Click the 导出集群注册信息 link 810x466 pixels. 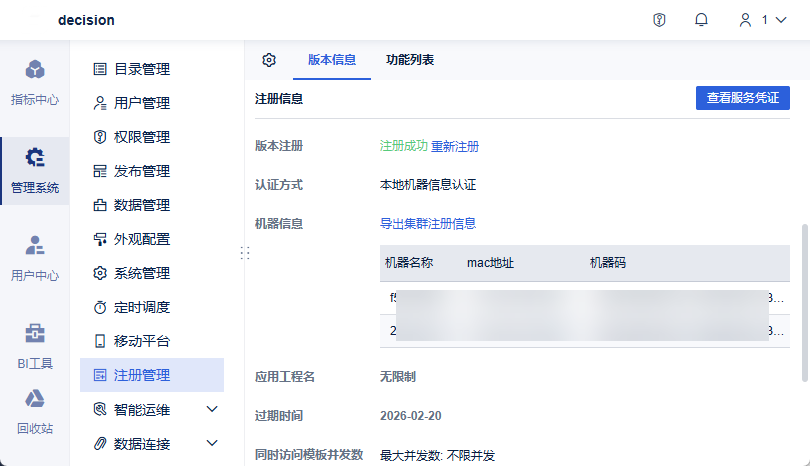(428, 223)
